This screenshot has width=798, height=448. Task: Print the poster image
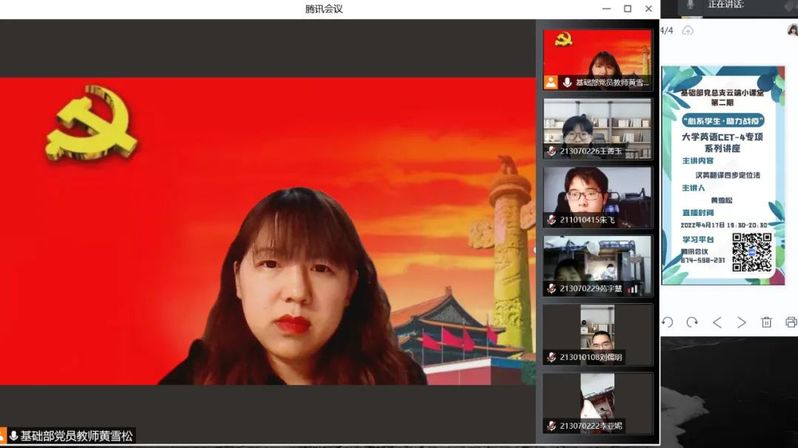(791, 322)
